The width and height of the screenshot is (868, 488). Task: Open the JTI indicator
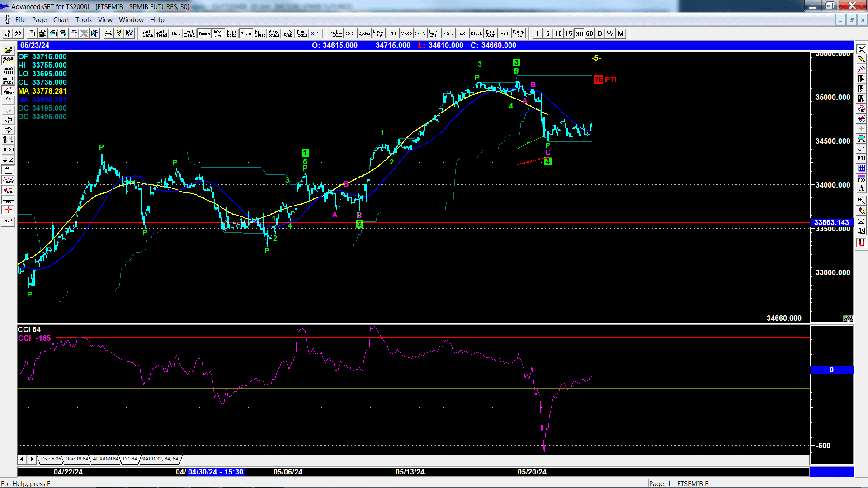(x=392, y=33)
